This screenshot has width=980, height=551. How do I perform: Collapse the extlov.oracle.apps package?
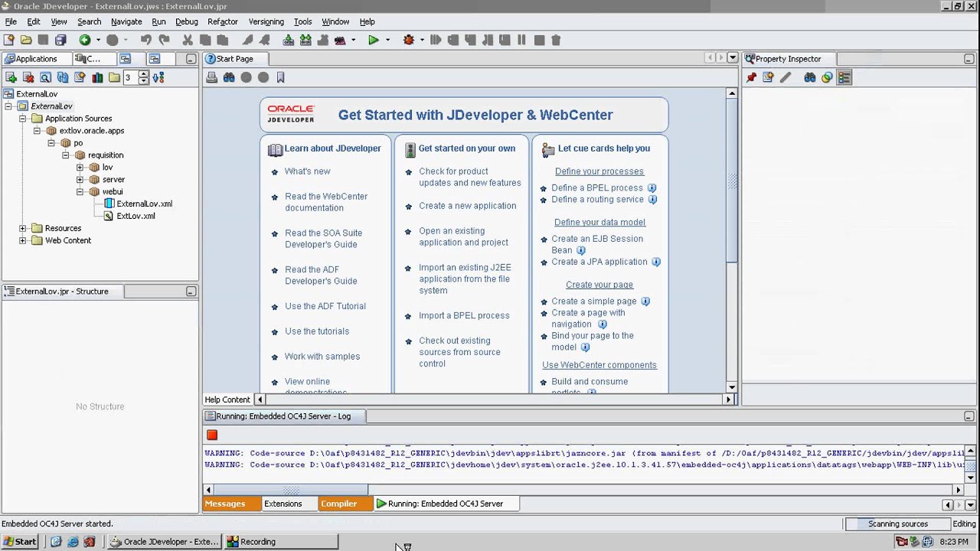37,131
